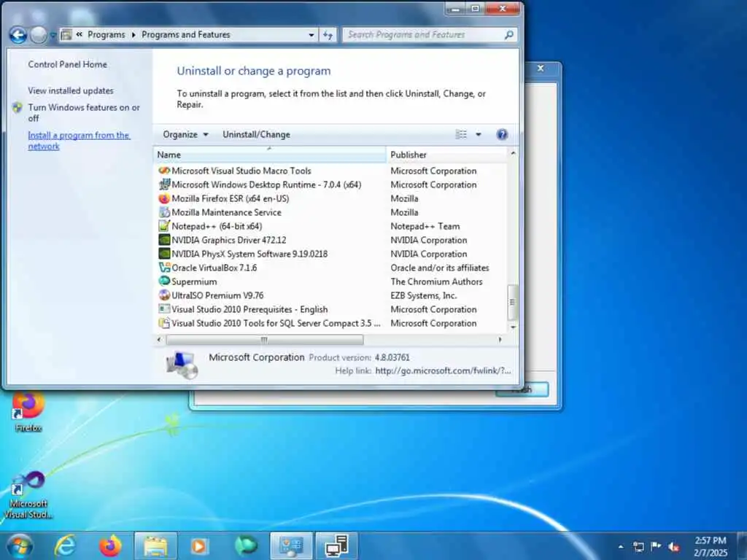Image resolution: width=747 pixels, height=560 pixels.
Task: Click the Programs and Features breadcrumb
Action: (x=186, y=35)
